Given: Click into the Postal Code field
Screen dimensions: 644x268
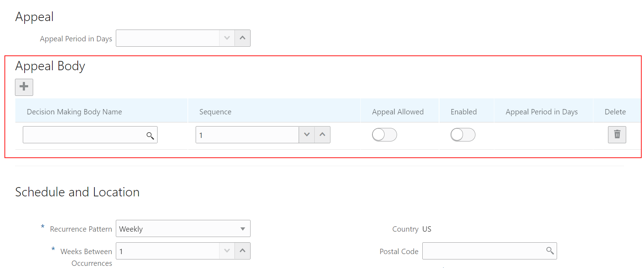Looking at the screenshot, I should pyautogui.click(x=483, y=251).
